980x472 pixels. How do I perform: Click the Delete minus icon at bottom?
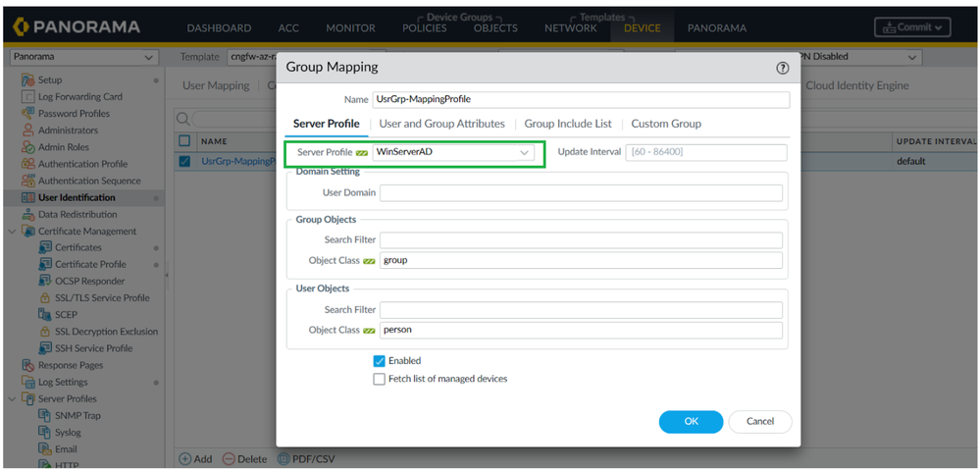pyautogui.click(x=229, y=458)
